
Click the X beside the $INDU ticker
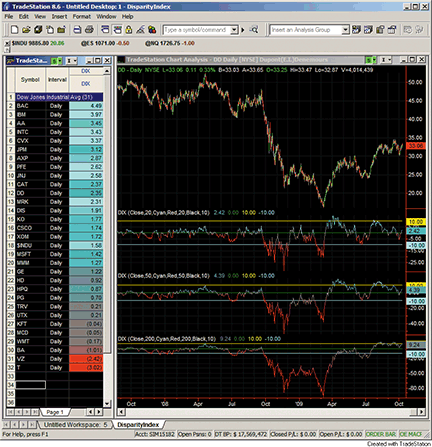(7, 43)
